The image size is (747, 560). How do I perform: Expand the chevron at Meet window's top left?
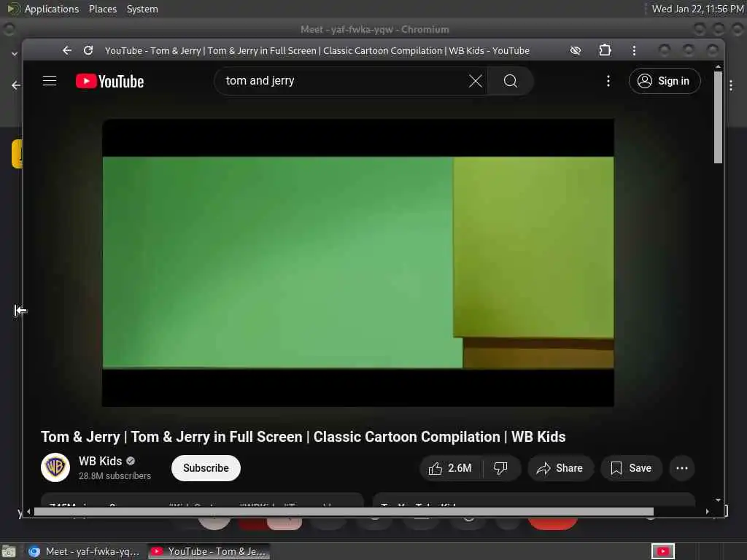tap(15, 54)
